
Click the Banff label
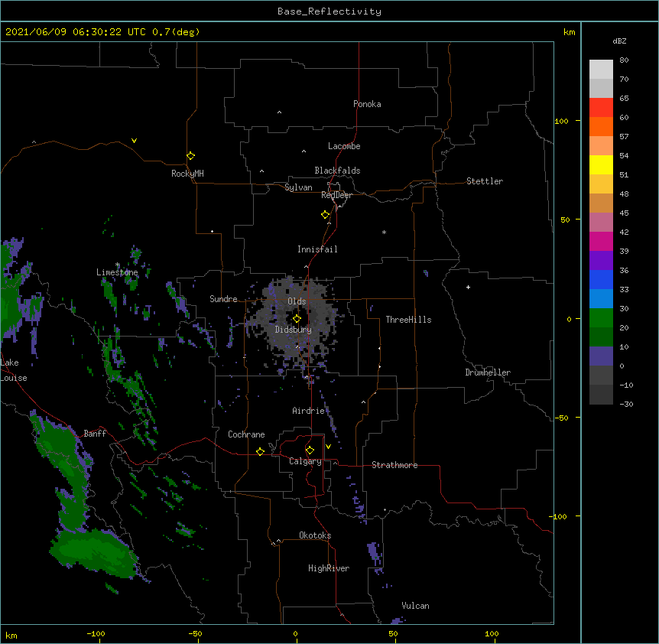coord(95,434)
